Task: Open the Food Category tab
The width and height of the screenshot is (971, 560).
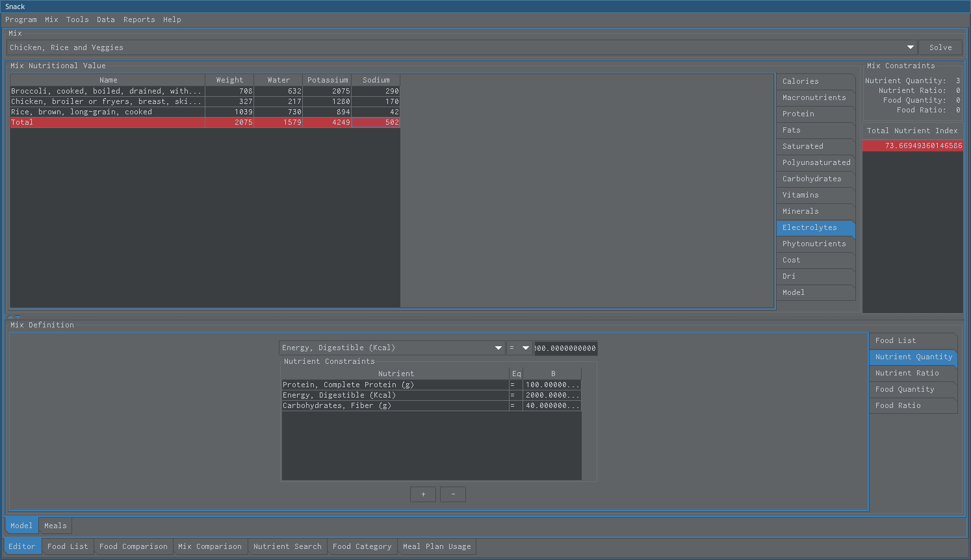Action: click(362, 546)
